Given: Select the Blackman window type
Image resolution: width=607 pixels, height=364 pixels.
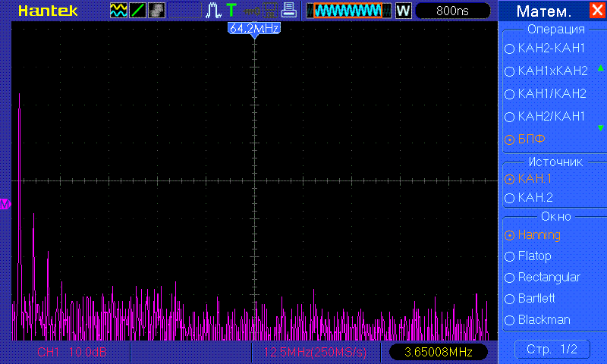Looking at the screenshot, I should click(x=543, y=320).
